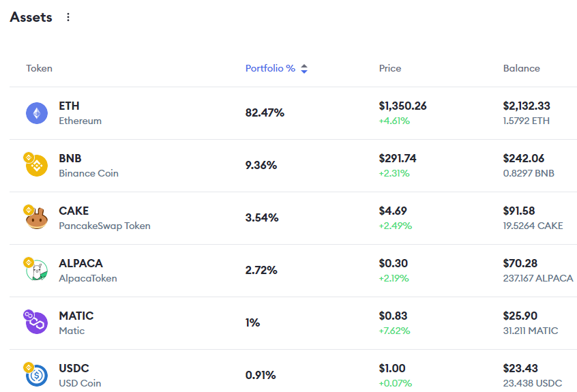
Task: Click the 3.54% portfolio value
Action: 262,217
